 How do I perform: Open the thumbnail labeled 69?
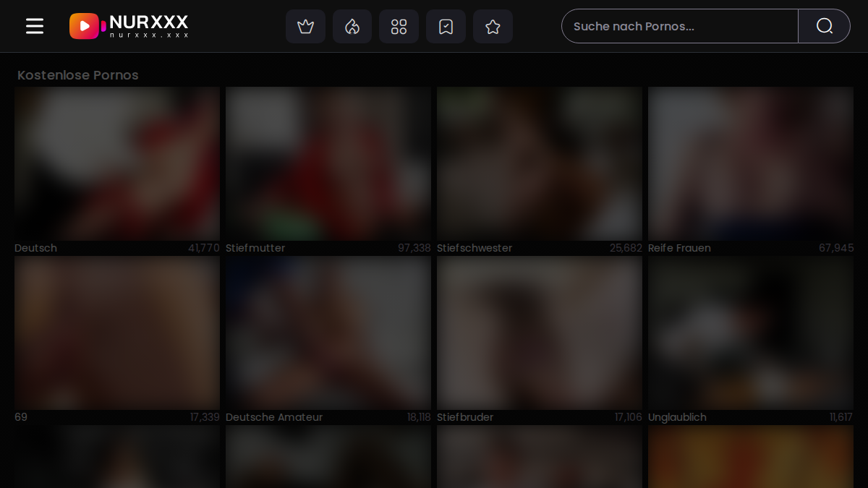pos(117,333)
